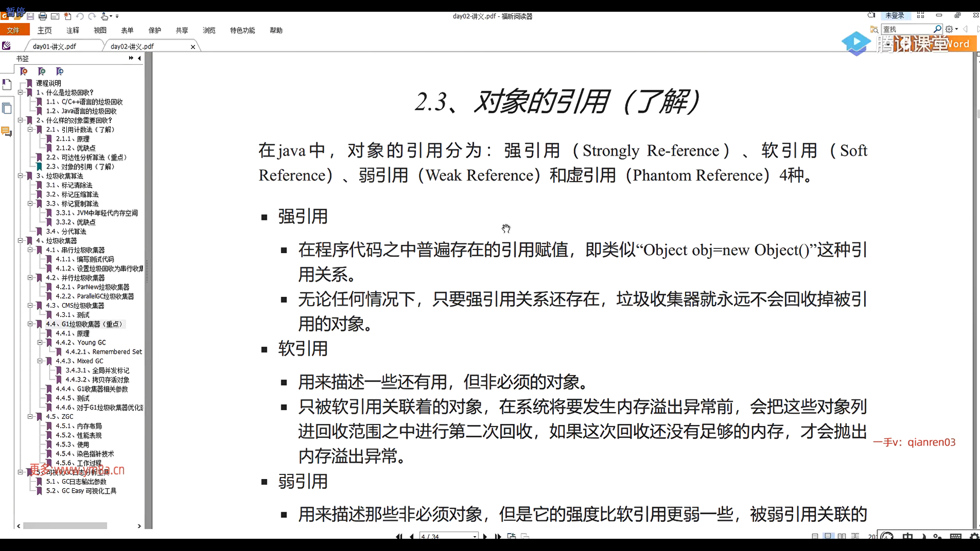Collapse the '4.4、G1垃圾收集器' bookmark node
This screenshot has width=980, height=551.
(x=30, y=324)
